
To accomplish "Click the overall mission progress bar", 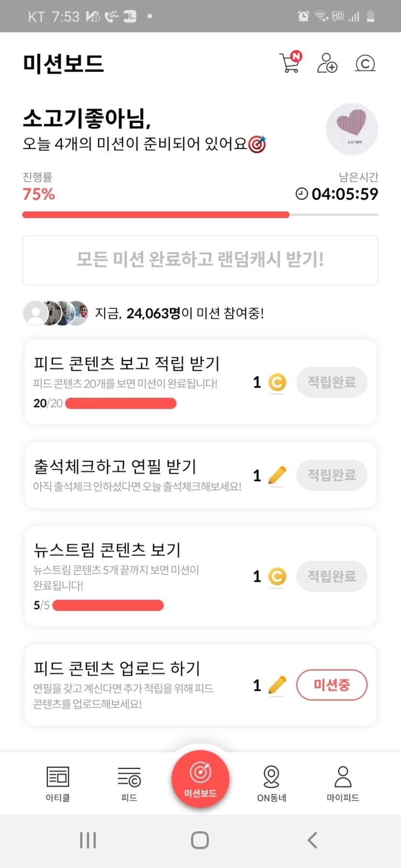I will [200, 215].
